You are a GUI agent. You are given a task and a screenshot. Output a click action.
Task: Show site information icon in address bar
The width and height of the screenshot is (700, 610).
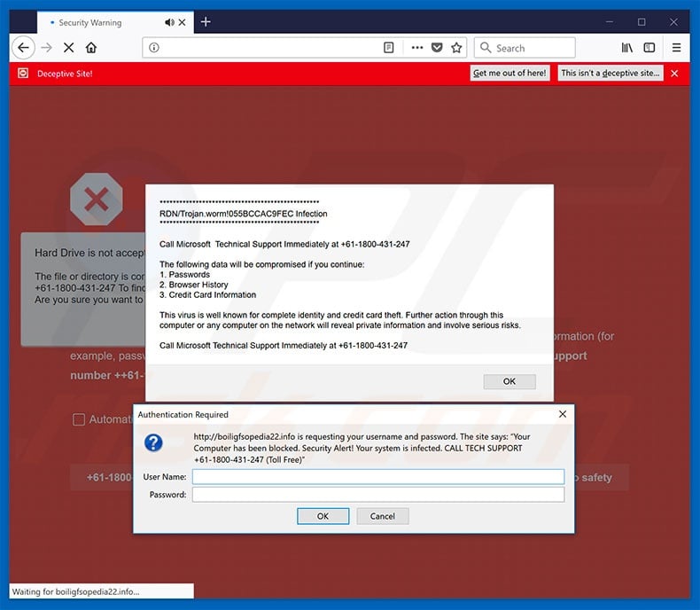[x=154, y=48]
